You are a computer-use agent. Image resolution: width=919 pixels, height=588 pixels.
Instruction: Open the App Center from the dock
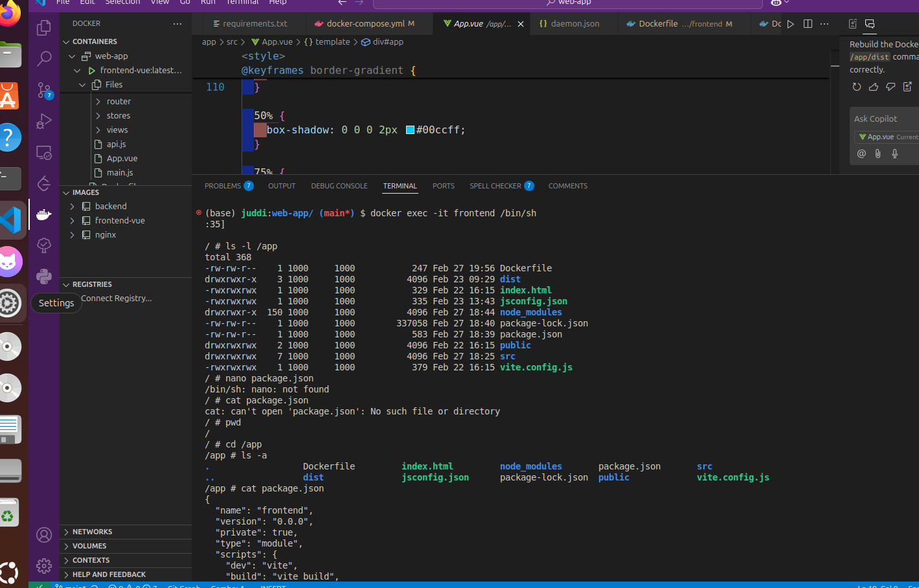point(9,96)
